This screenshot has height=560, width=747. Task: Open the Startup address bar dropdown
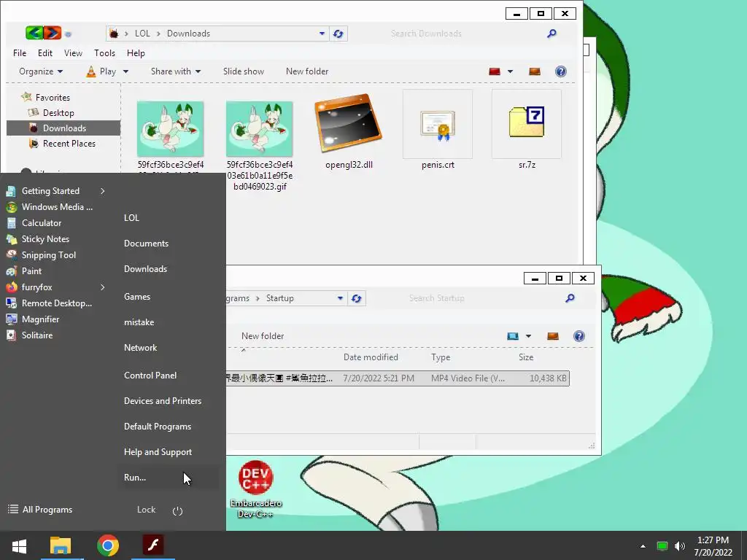tap(340, 298)
